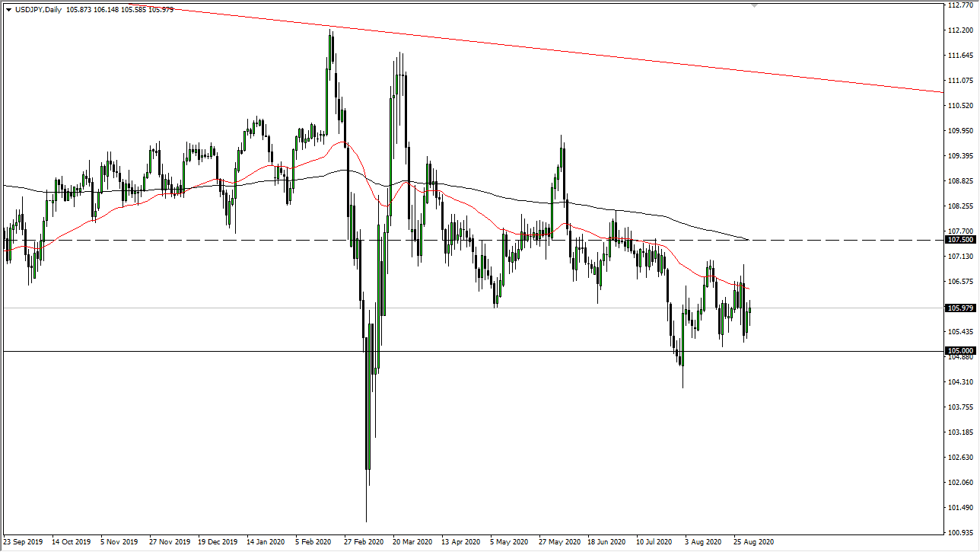The width and height of the screenshot is (980, 552).
Task: Click the 23 Sep 2019 date label
Action: click(x=23, y=542)
